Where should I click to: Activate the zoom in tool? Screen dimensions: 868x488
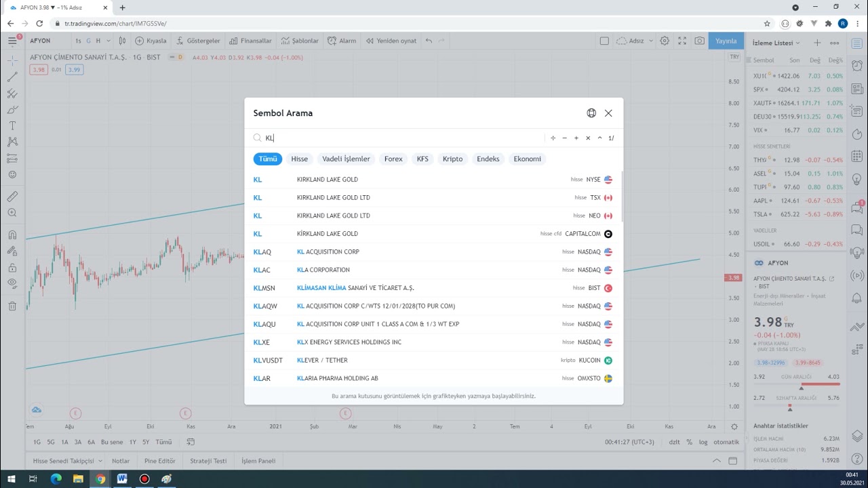coord(12,213)
